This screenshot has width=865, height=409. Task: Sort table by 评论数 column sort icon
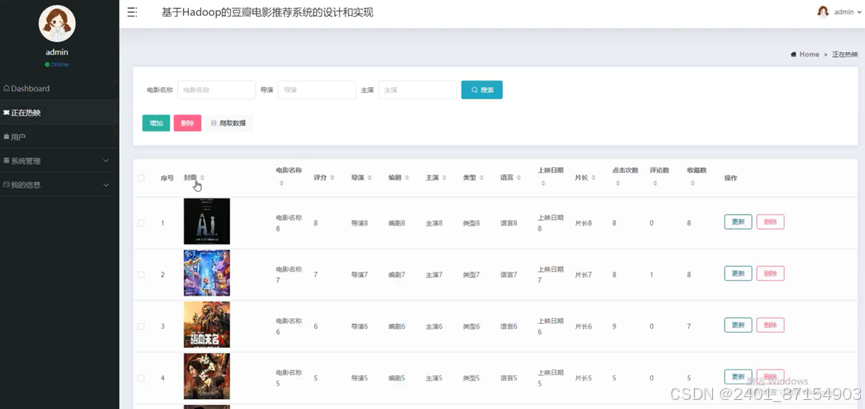click(x=655, y=183)
